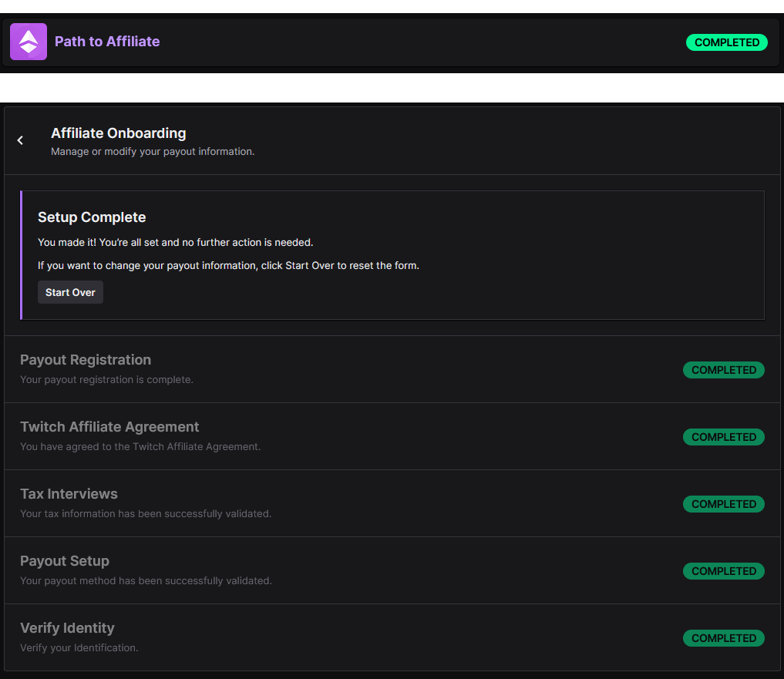Click 'Manage or modify your payout information' subtitle
This screenshot has width=784, height=679.
[153, 152]
